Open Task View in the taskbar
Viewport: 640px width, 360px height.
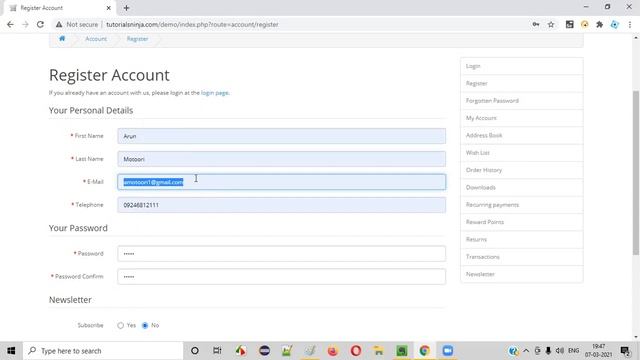coord(217,351)
